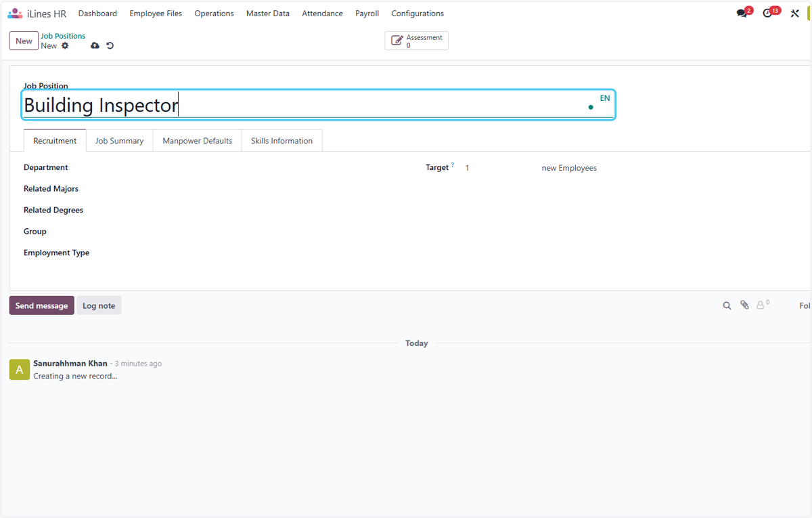Switch to the Manpower Defaults tab
This screenshot has width=812, height=518.
pyautogui.click(x=198, y=141)
